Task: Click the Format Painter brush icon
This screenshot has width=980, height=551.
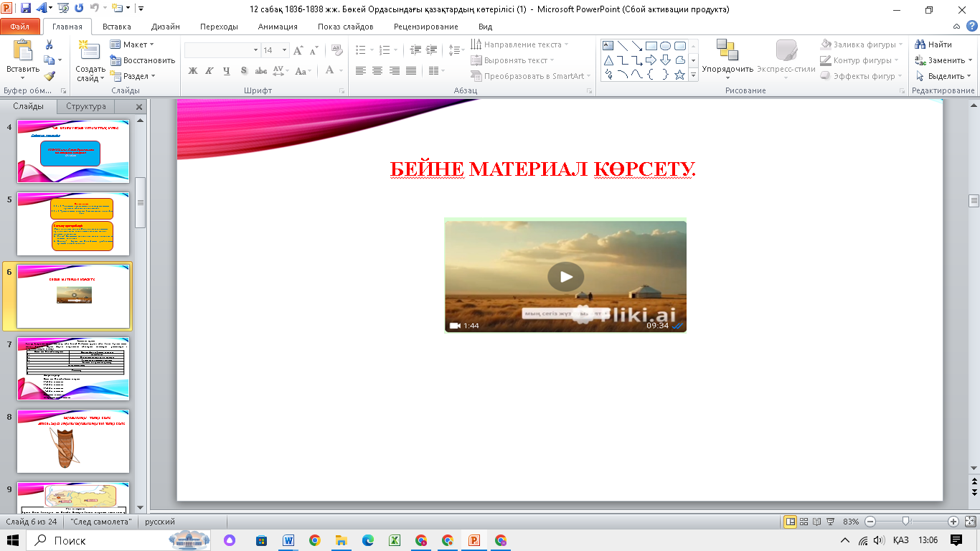Action: [49, 76]
